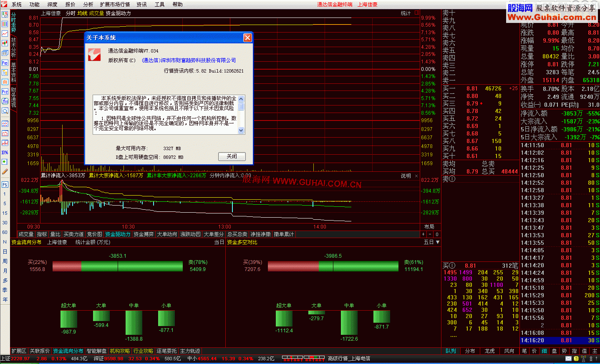
Task: Open the 工具 menu
Action: (x=160, y=5)
